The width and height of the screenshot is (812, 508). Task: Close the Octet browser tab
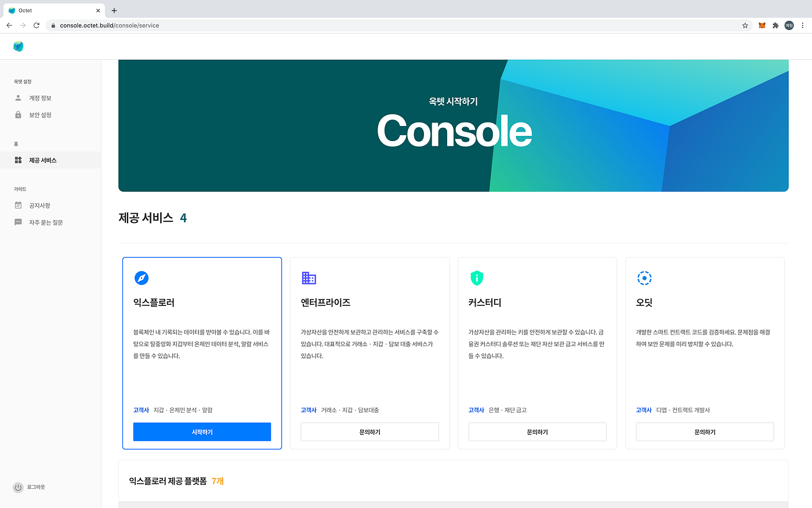point(98,10)
